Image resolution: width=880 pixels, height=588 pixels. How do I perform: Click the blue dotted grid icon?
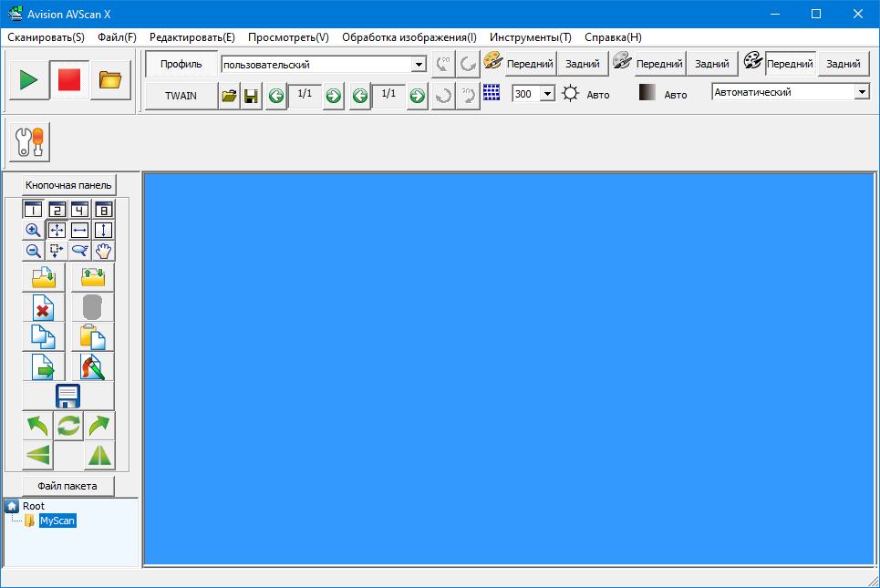492,93
